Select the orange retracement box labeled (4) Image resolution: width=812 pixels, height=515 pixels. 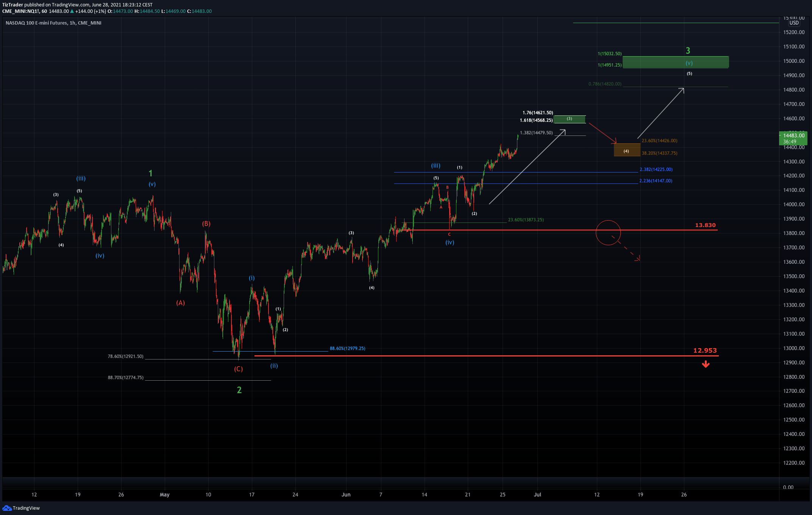click(x=627, y=150)
